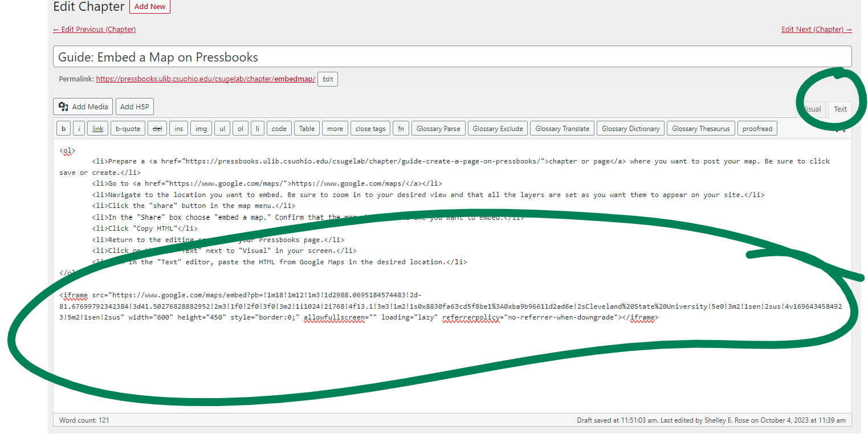Switch to the Visual editor tab
The width and height of the screenshot is (868, 434).
(x=812, y=109)
